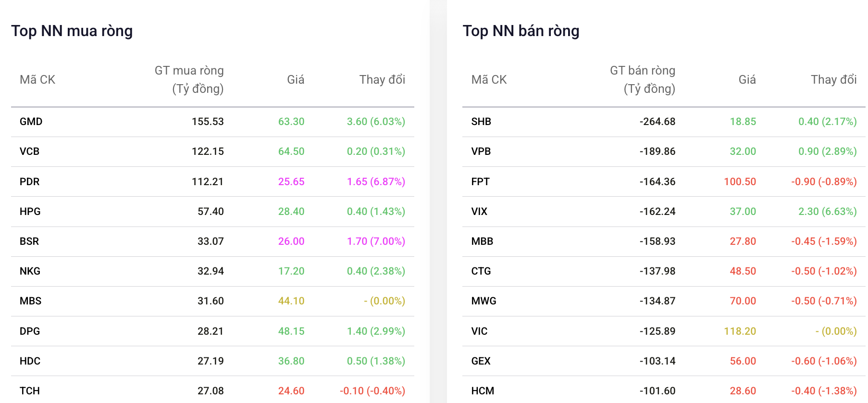Click the CTG stock code
The height and width of the screenshot is (403, 868).
(x=481, y=271)
